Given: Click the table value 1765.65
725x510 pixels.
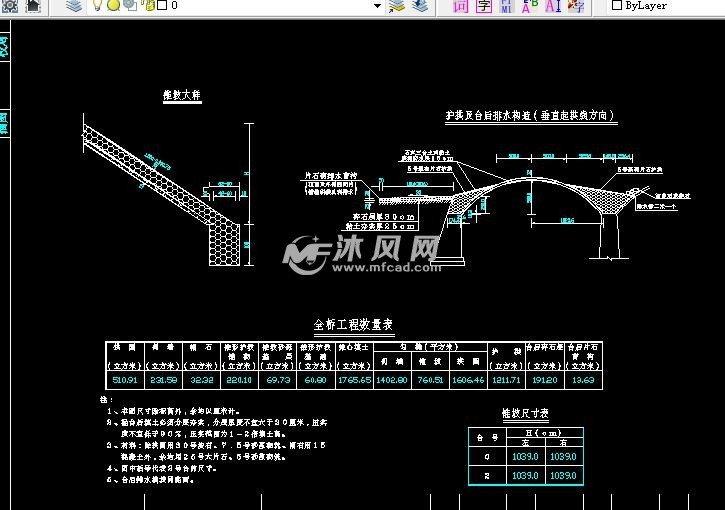Looking at the screenshot, I should coord(355,380).
